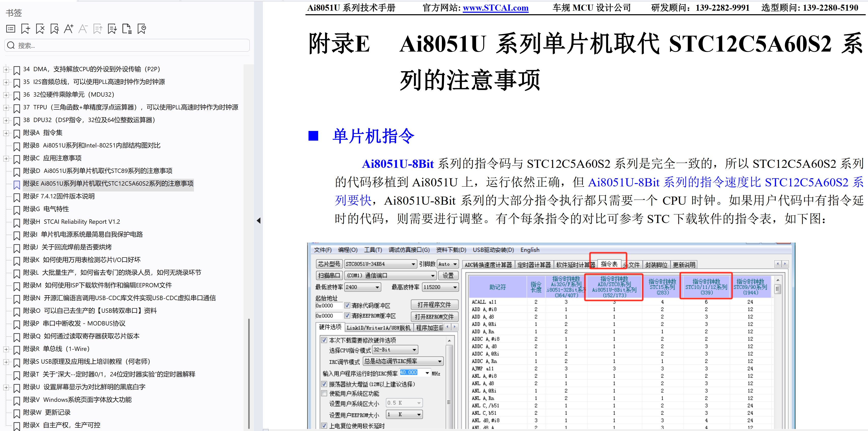Increase bookmark font size with A+ icon

(69, 29)
